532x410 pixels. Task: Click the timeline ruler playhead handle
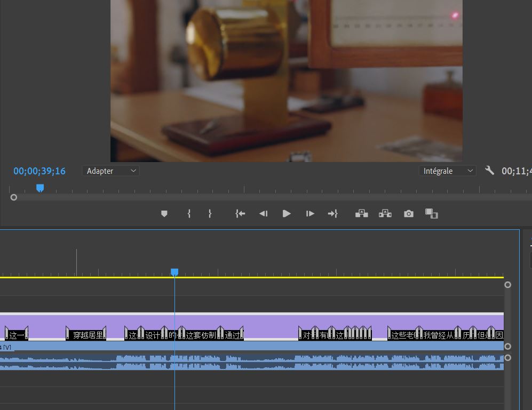click(174, 272)
